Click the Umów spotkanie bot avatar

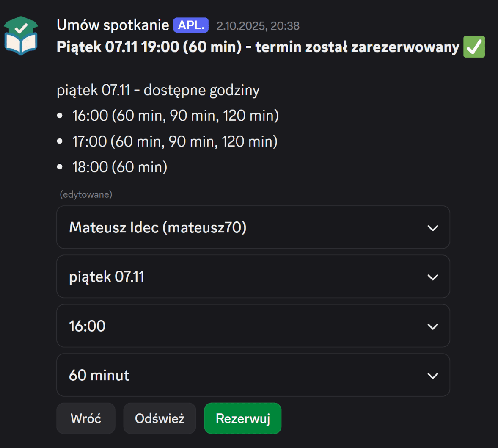[x=21, y=36]
